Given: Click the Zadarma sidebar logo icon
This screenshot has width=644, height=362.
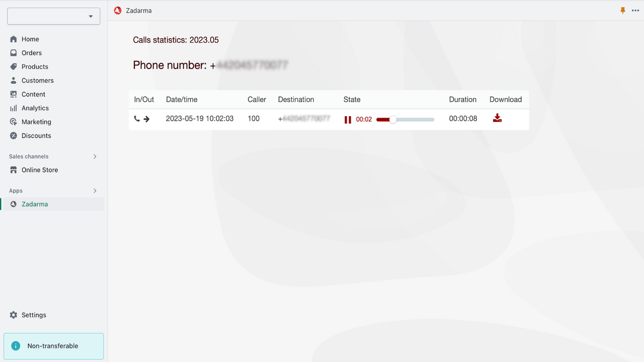Looking at the screenshot, I should [x=14, y=204].
